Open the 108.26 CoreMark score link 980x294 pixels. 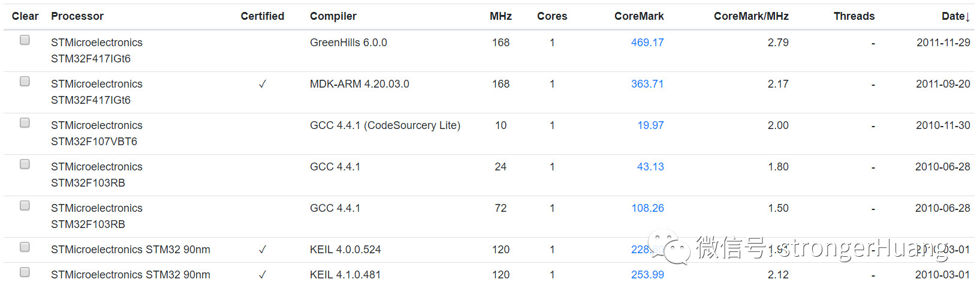(647, 208)
